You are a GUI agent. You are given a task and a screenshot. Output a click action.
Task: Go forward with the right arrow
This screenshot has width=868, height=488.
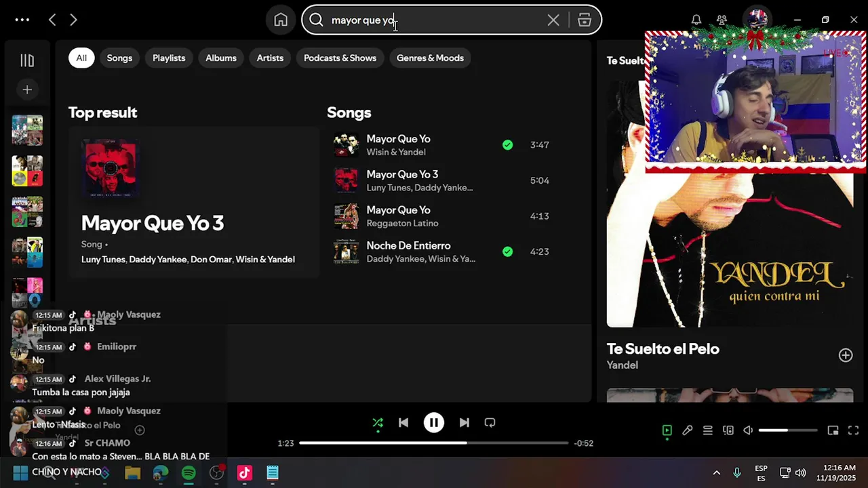click(x=73, y=20)
